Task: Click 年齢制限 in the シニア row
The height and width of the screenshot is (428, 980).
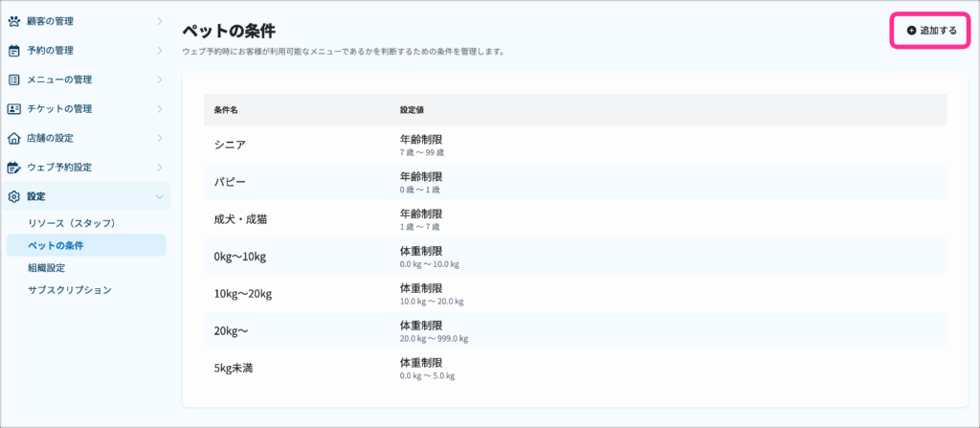Action: tap(421, 140)
